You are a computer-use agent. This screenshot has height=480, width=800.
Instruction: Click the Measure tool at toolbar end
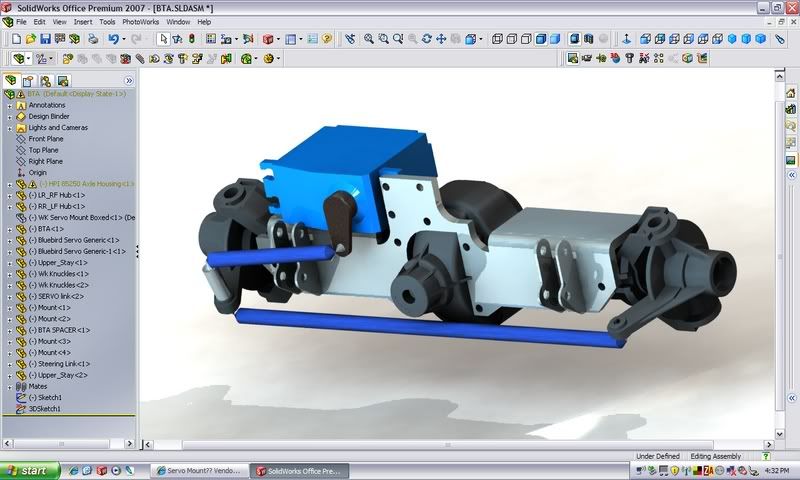780,39
